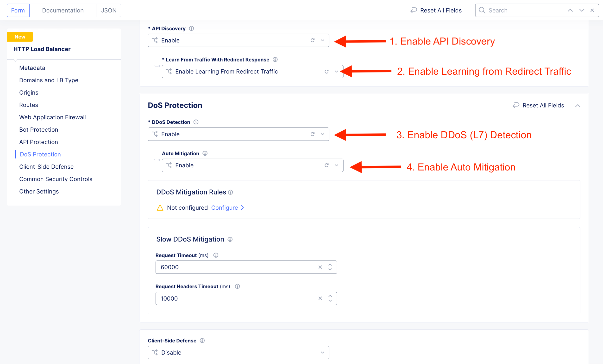Close the search bar with X
Viewport: 603px width, 364px height.
coord(592,10)
